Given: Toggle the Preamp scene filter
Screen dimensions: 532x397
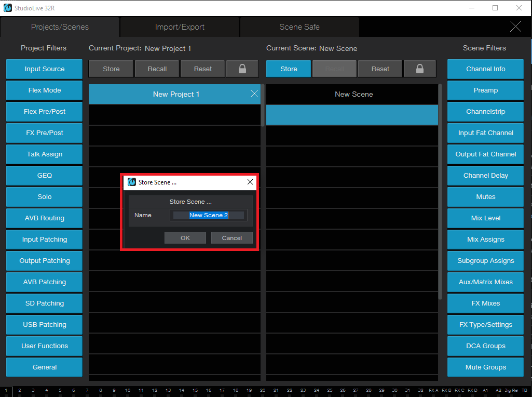Looking at the screenshot, I should [x=485, y=90].
